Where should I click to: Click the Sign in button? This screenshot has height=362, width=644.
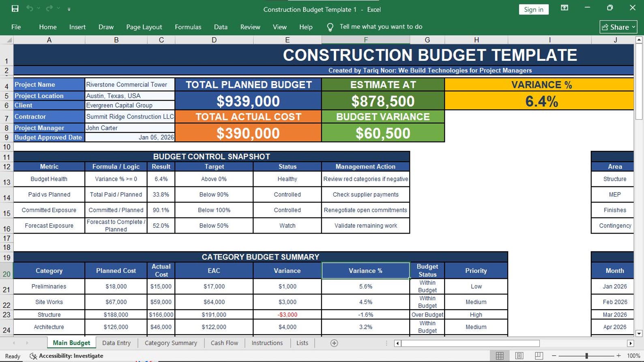click(533, 9)
